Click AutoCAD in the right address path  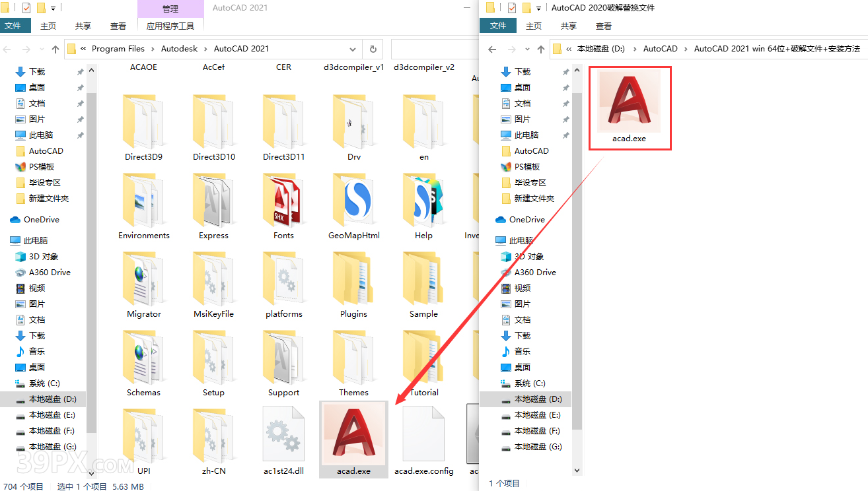[661, 49]
